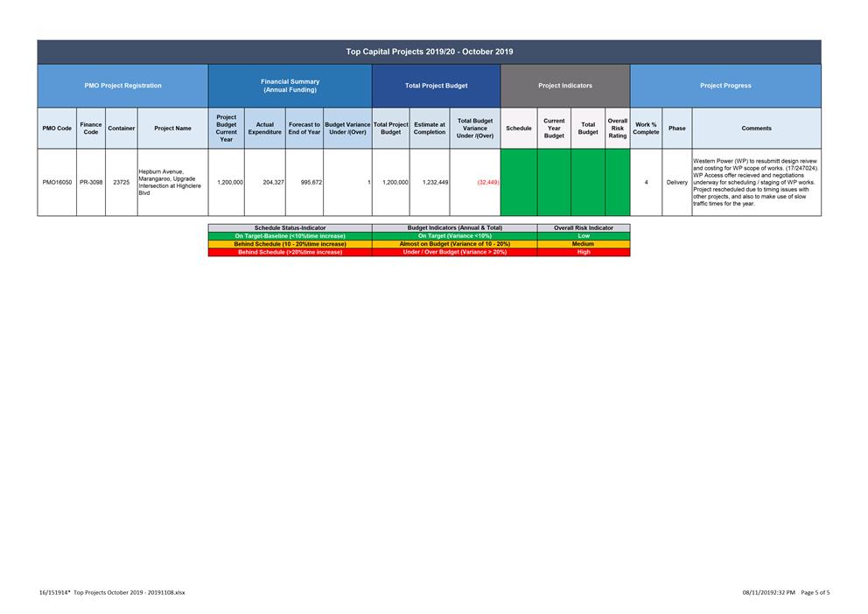Select the 'Estimate at Completion' column header
Screen dimensions: 868x614
[430, 129]
